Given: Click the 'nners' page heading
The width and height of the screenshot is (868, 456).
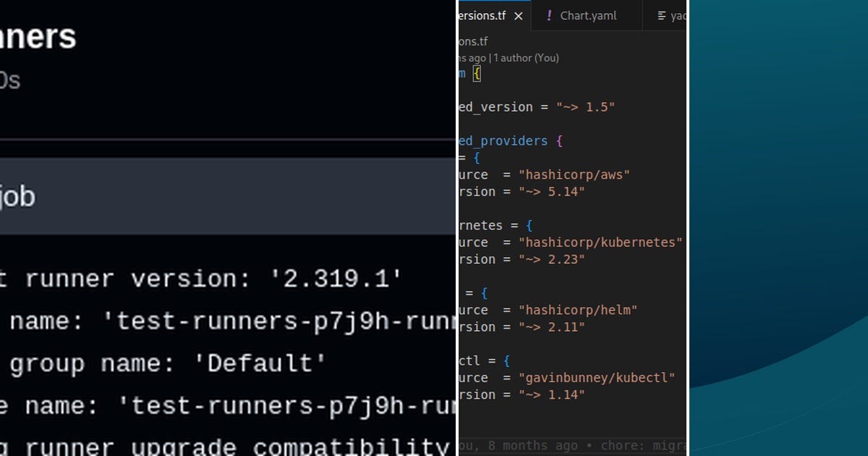Looking at the screenshot, I should (x=38, y=37).
